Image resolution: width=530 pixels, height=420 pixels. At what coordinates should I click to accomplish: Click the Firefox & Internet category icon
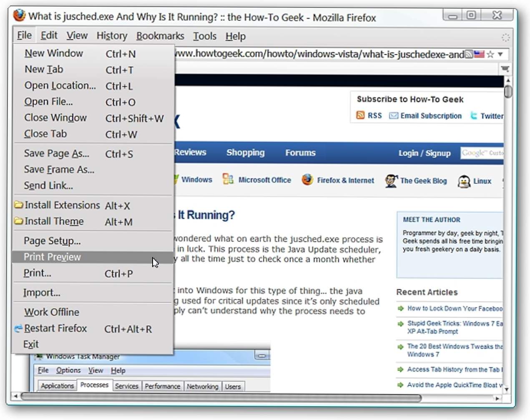(x=307, y=180)
